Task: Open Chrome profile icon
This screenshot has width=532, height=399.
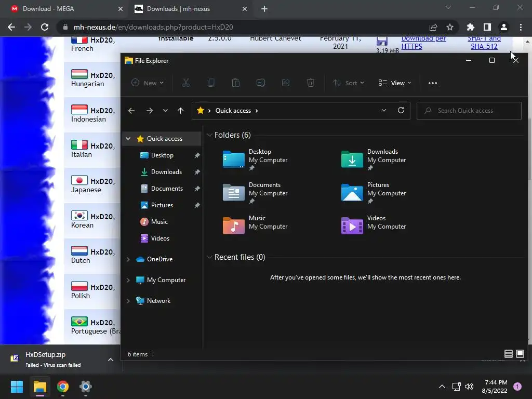Action: (504, 27)
